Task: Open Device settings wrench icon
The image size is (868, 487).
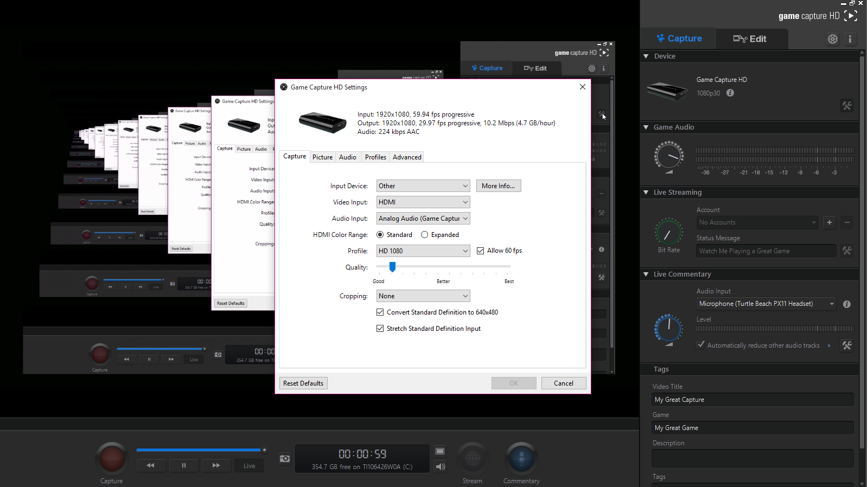Action: pos(846,106)
